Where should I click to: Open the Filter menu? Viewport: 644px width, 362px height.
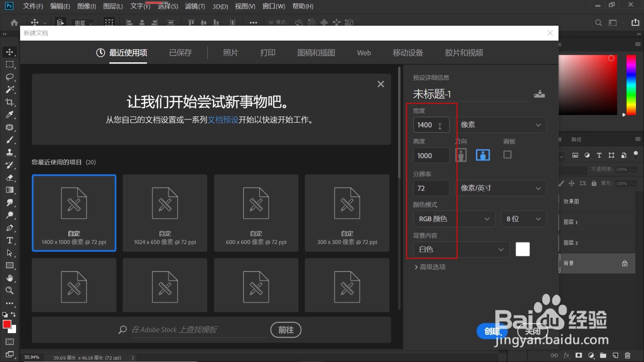click(x=195, y=6)
